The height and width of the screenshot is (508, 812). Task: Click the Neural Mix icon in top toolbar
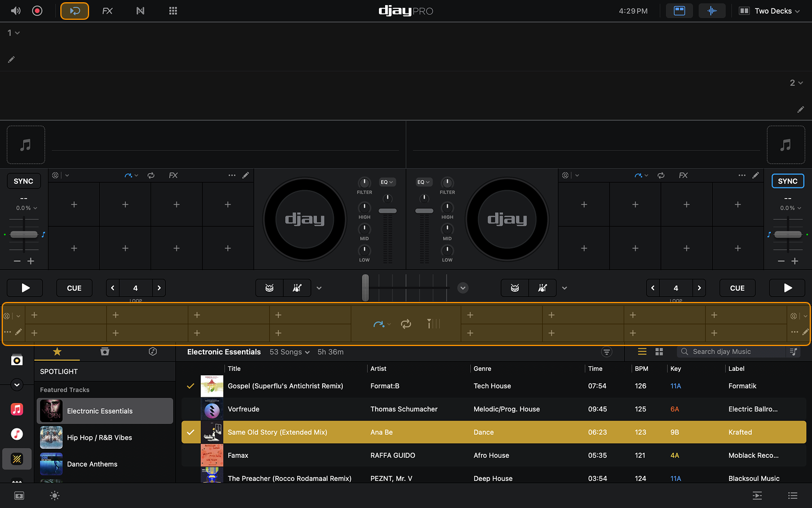click(x=140, y=11)
